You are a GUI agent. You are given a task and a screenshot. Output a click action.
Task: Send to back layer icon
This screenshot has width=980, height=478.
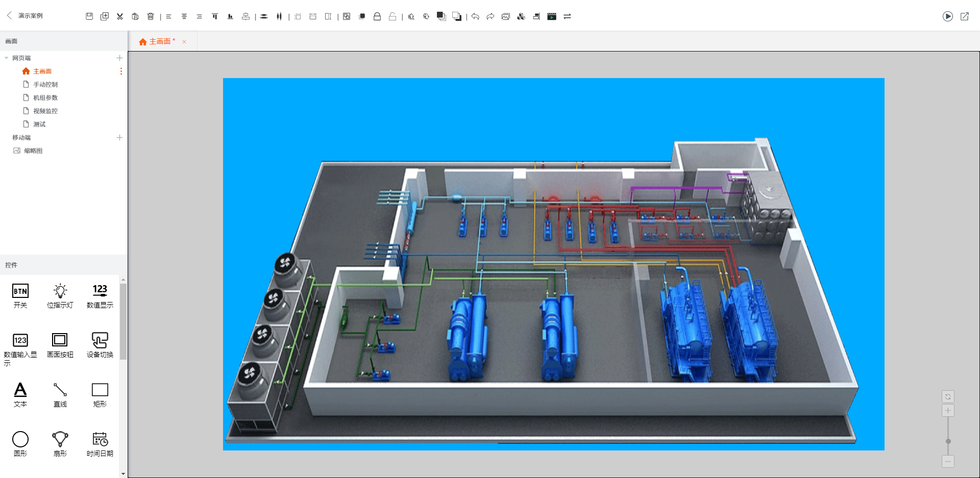click(457, 16)
